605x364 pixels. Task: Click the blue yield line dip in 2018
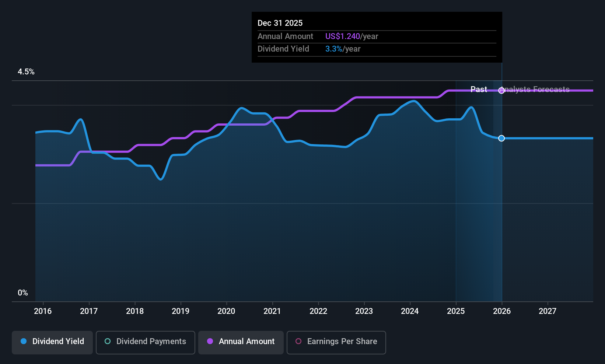click(x=160, y=180)
